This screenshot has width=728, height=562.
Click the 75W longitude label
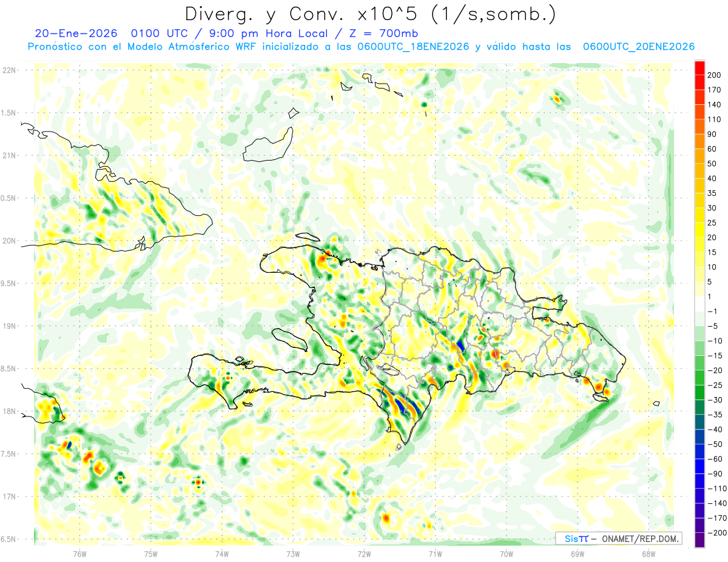click(x=151, y=554)
